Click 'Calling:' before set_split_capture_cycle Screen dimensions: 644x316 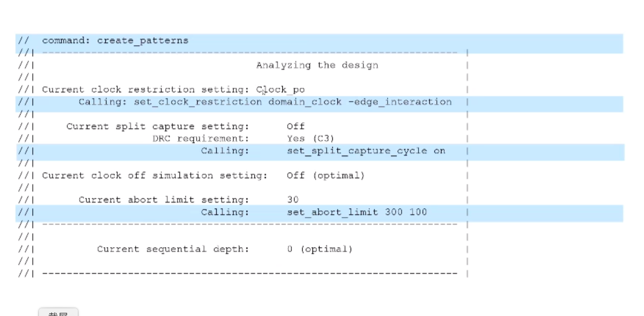(x=225, y=151)
